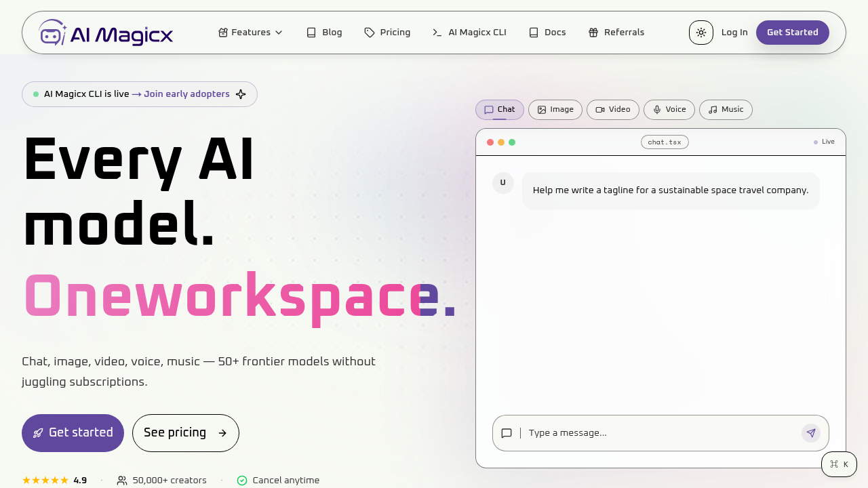Image resolution: width=868 pixels, height=488 pixels.
Task: Click the 50,000+ creators text
Action: (170, 481)
